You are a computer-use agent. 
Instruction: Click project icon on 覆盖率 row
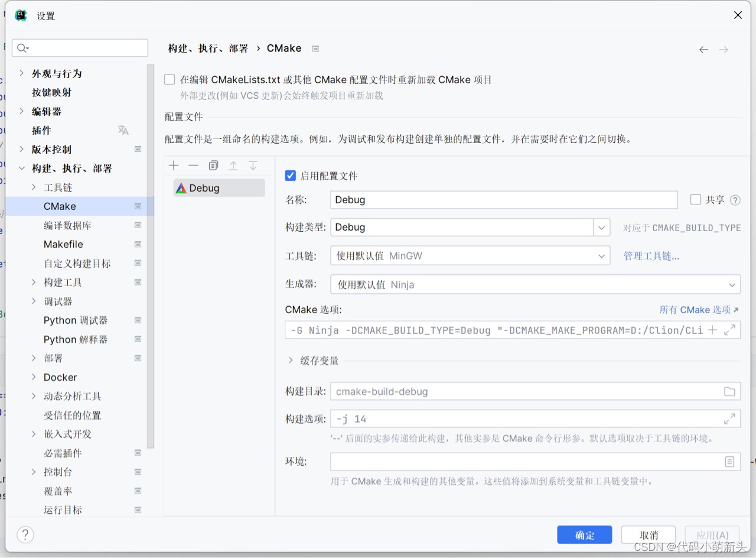[x=138, y=491]
